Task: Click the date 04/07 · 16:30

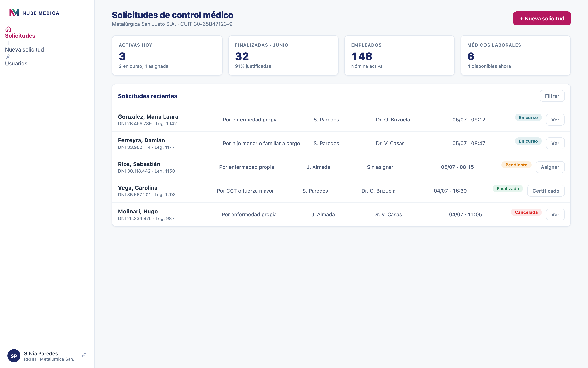Action: [x=450, y=191]
